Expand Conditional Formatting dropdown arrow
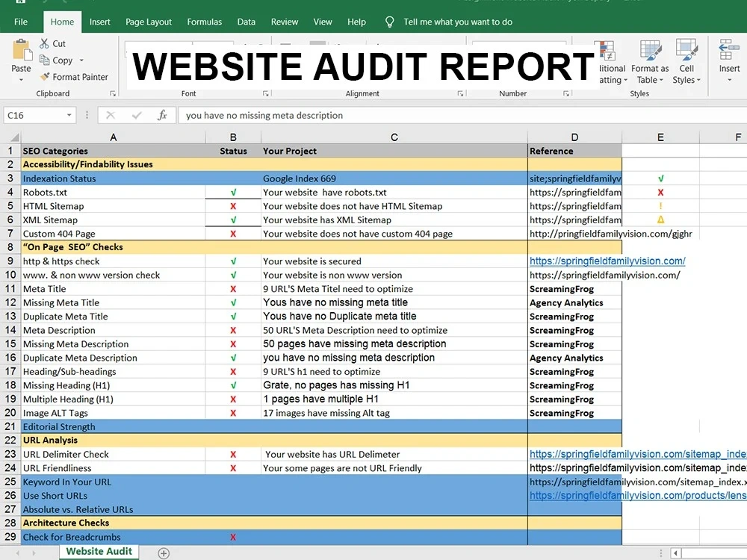This screenshot has width=747, height=560. [x=625, y=80]
